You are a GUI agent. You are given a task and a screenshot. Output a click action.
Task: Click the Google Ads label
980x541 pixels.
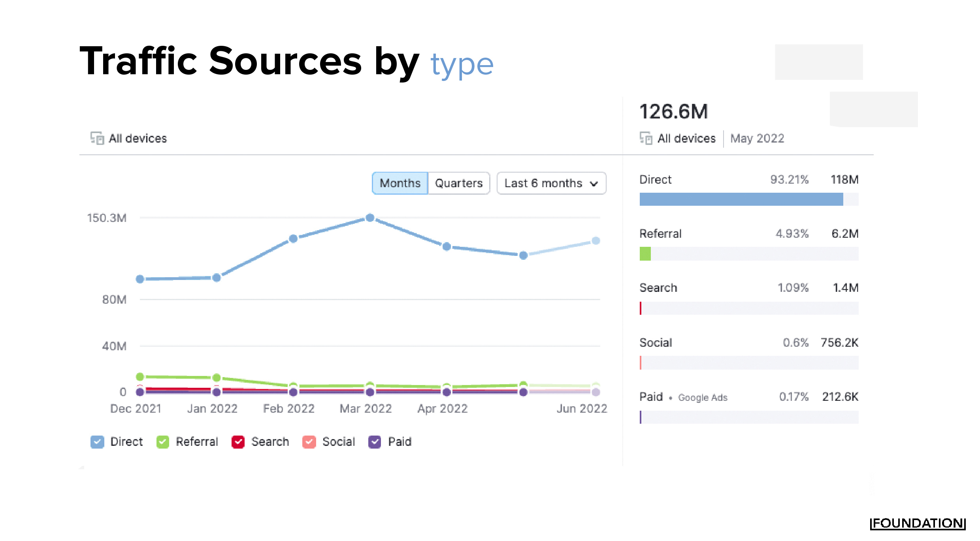tap(703, 398)
